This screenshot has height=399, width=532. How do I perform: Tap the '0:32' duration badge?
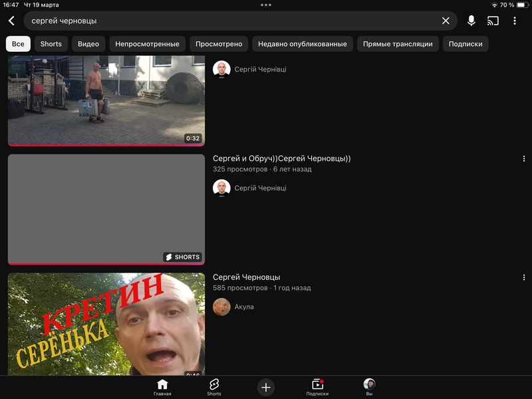coord(193,138)
